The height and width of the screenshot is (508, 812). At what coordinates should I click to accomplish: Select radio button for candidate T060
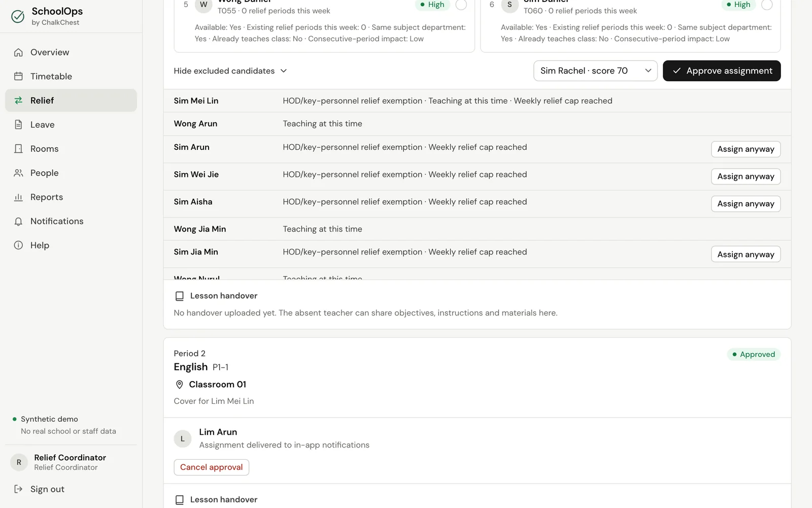pyautogui.click(x=767, y=5)
